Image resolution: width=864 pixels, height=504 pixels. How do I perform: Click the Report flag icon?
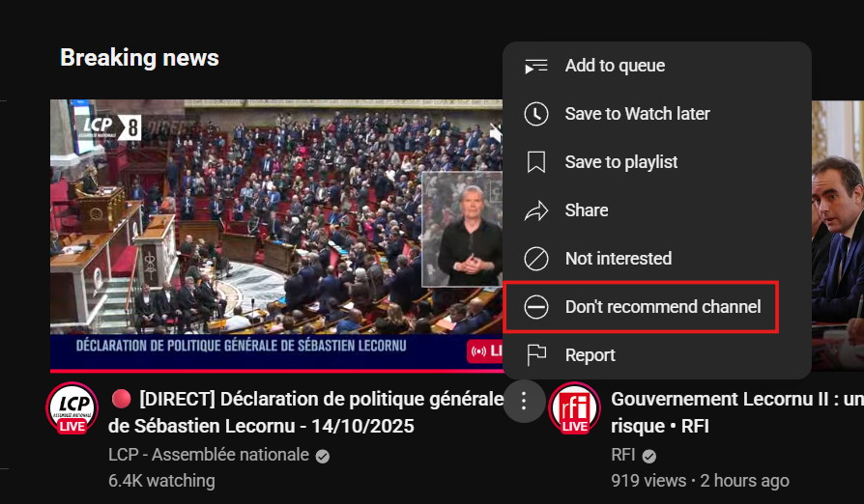pos(535,355)
